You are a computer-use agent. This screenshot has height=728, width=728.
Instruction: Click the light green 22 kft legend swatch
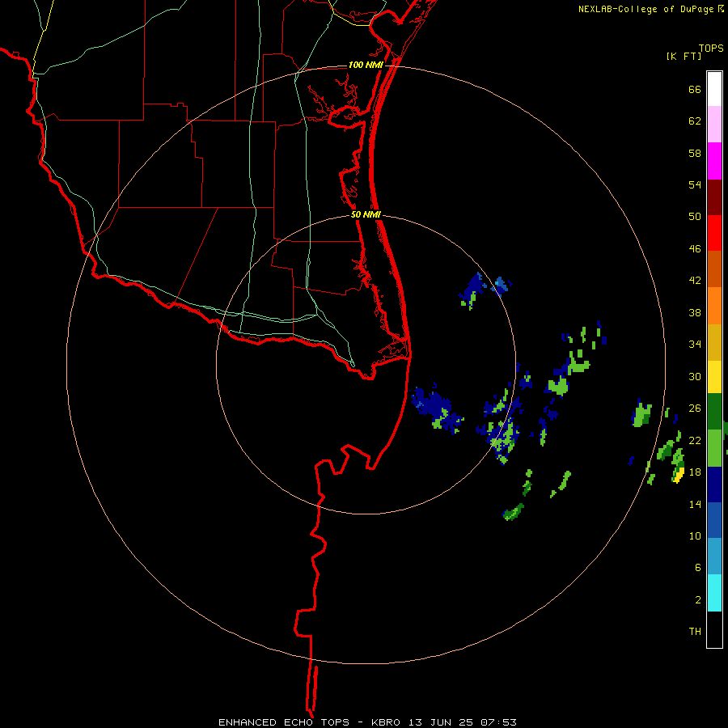tap(714, 448)
